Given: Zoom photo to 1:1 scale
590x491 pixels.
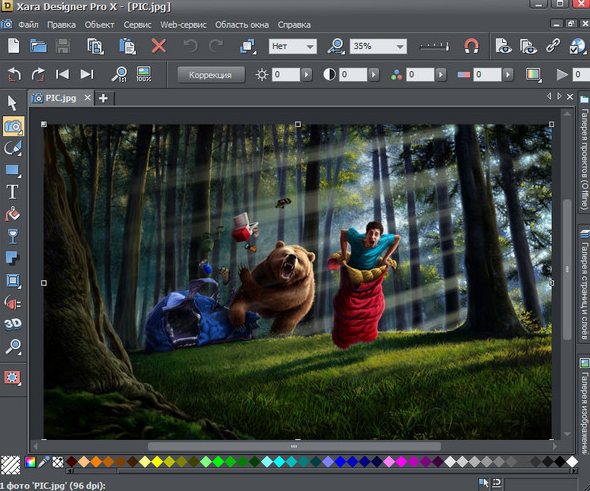Looking at the screenshot, I should tap(119, 74).
